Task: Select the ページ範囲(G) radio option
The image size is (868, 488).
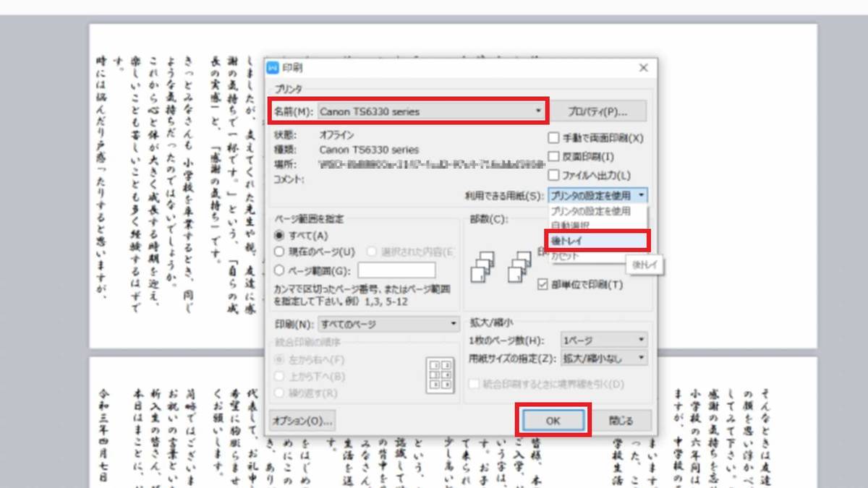Action: point(279,270)
